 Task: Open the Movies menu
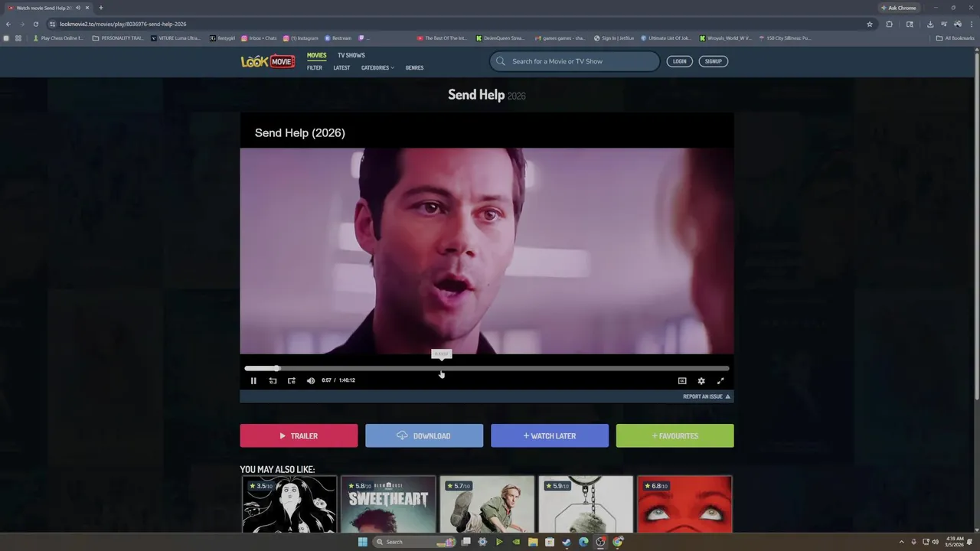[x=316, y=55]
